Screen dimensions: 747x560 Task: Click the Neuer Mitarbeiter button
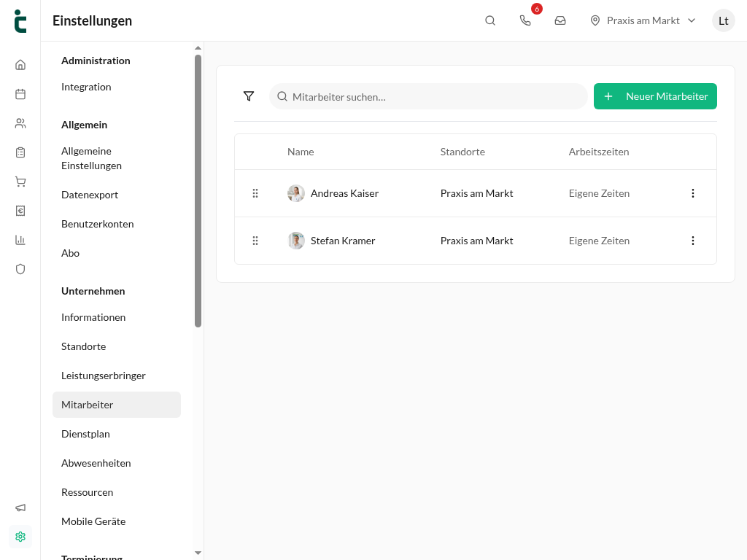pos(655,96)
